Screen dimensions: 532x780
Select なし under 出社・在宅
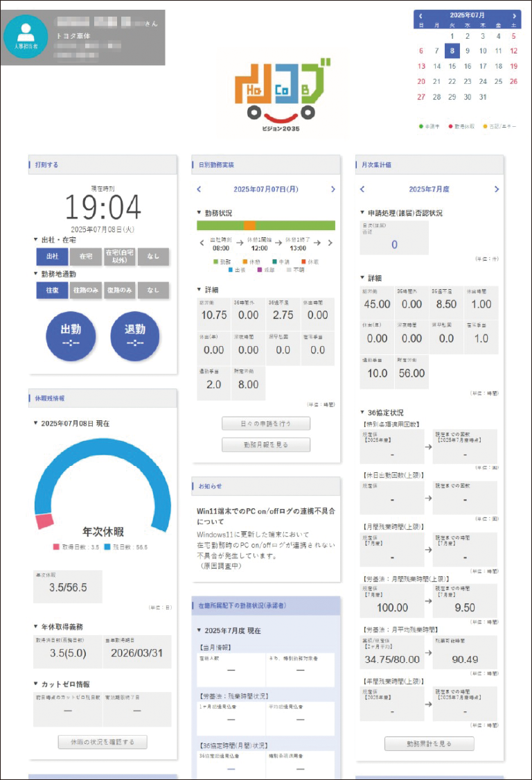pos(153,256)
